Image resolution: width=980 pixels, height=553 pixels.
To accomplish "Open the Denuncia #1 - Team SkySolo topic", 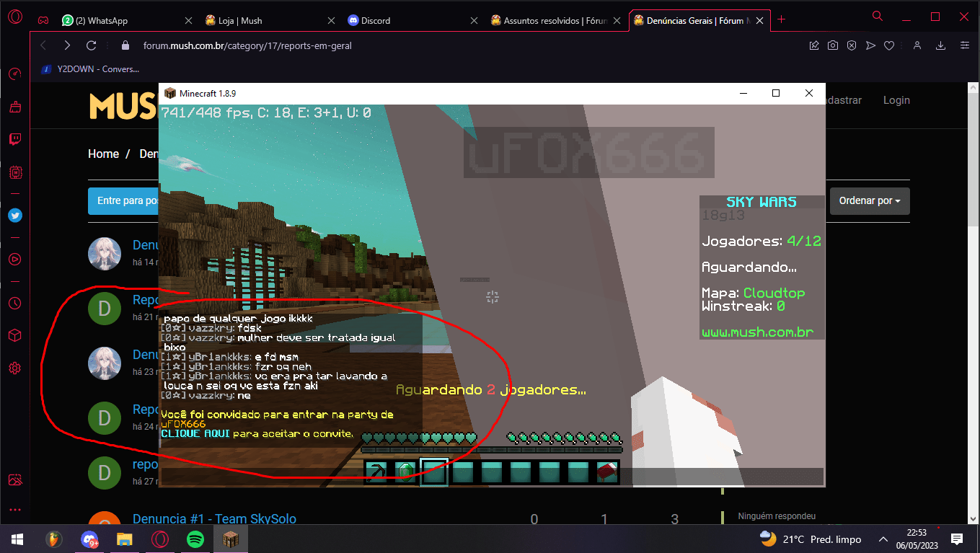I will 214,519.
